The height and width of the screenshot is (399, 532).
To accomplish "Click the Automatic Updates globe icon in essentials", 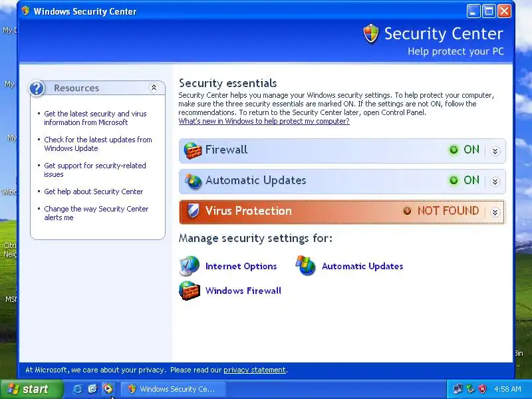I will point(193,181).
